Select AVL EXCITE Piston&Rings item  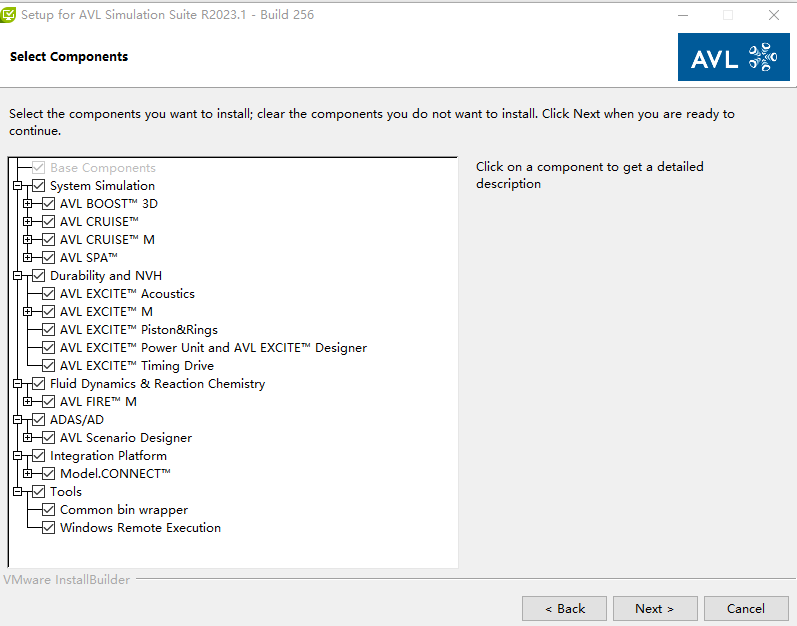(139, 330)
